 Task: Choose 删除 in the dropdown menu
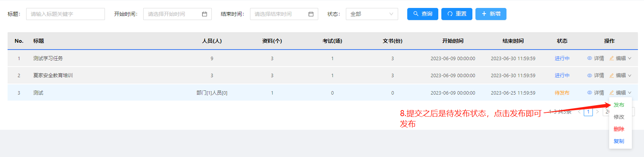(619, 129)
